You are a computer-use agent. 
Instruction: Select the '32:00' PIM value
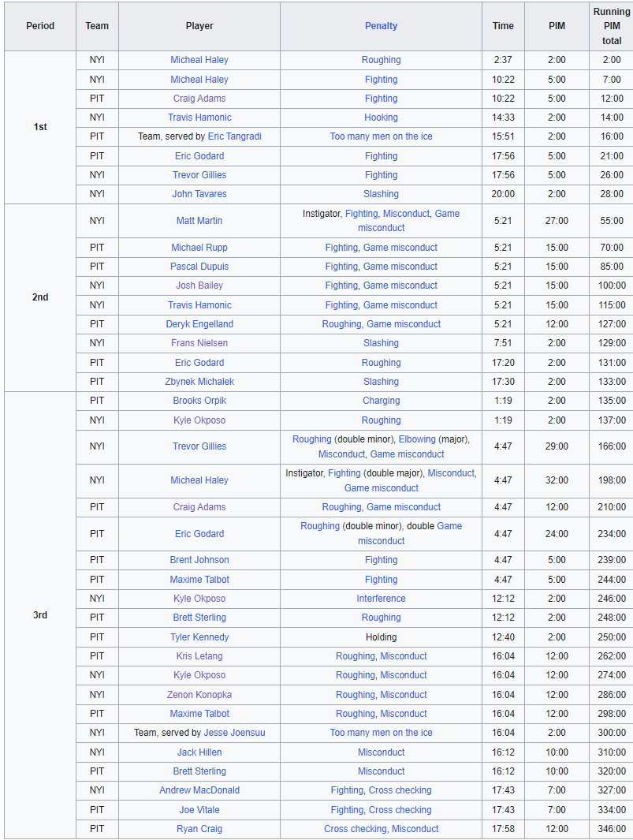click(557, 480)
